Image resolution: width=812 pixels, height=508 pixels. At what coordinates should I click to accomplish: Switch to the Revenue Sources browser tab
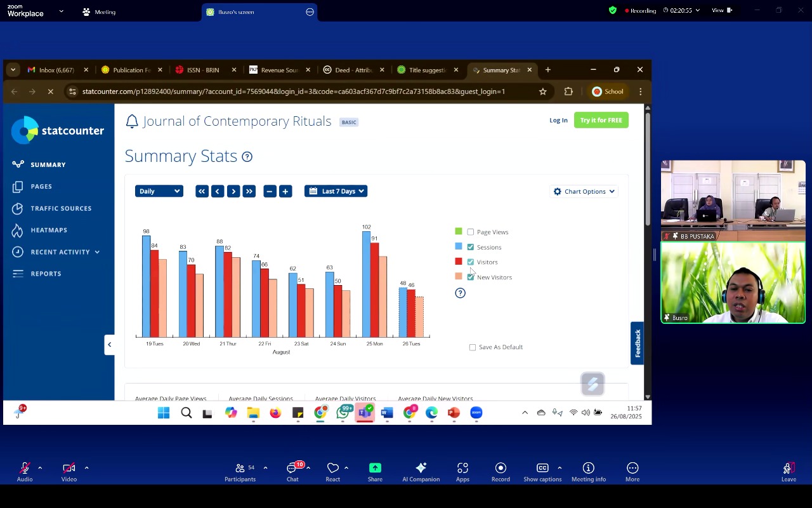pos(278,70)
